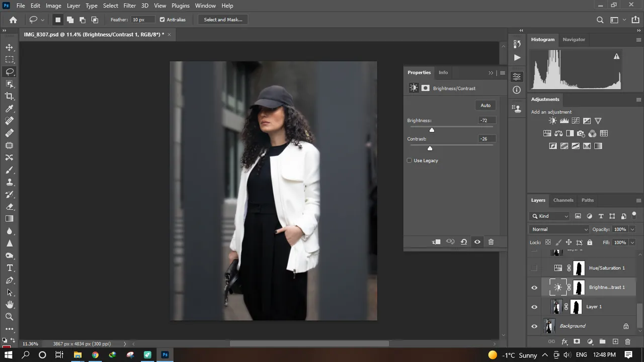This screenshot has height=362, width=644.
Task: Expand the Fill dropdown arrow
Action: click(632, 242)
